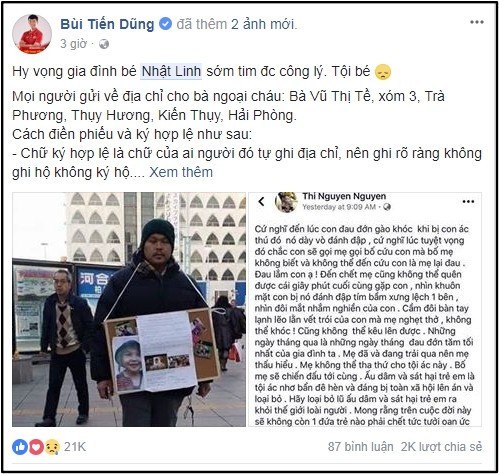This screenshot has height=474, width=499.
Task: Open embedded post's three-dot options
Action: tap(468, 201)
